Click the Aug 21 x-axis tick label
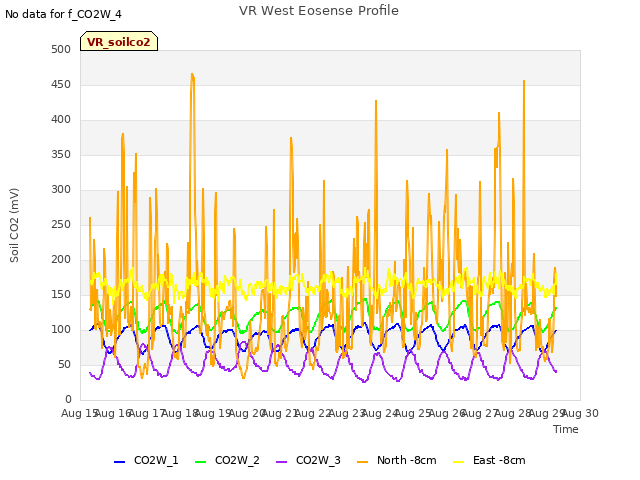 280,413
